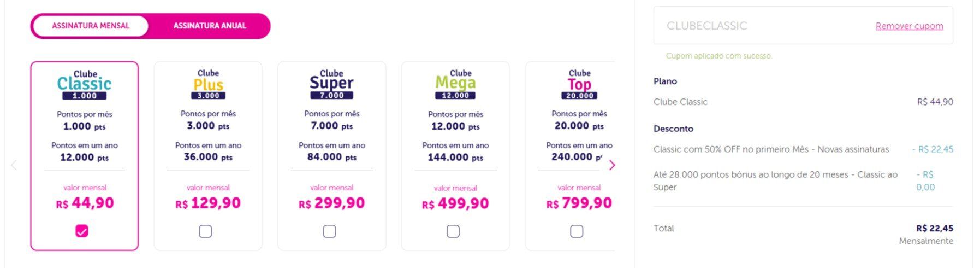Tick the Clube Top plan checkbox
Viewport: 980px width, 268px height.
point(577,231)
